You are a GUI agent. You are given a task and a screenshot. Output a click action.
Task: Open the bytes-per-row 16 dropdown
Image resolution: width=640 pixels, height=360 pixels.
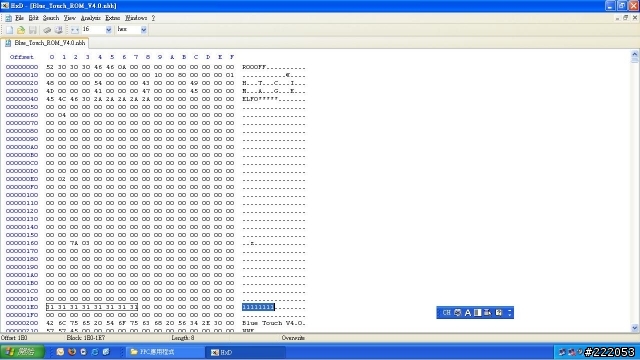click(x=109, y=30)
